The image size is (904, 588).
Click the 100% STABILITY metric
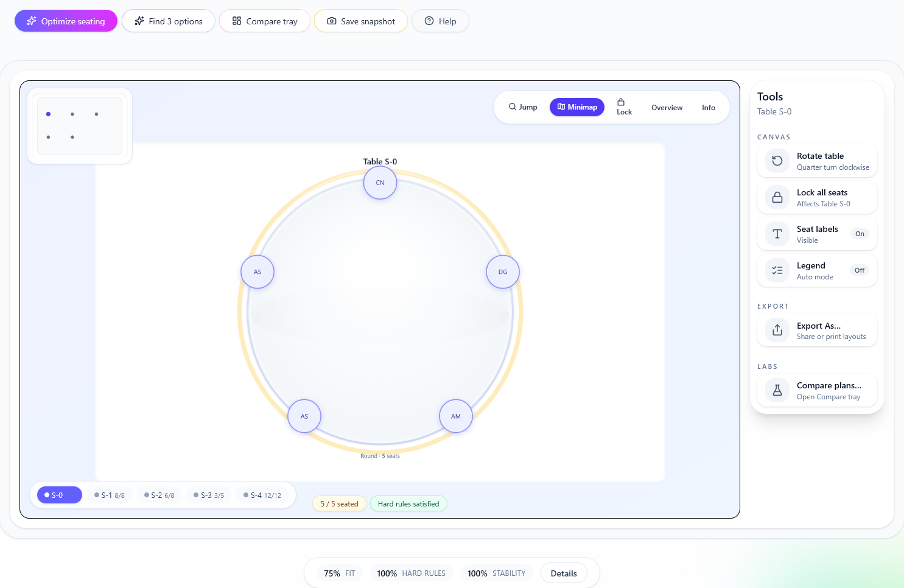(x=496, y=573)
